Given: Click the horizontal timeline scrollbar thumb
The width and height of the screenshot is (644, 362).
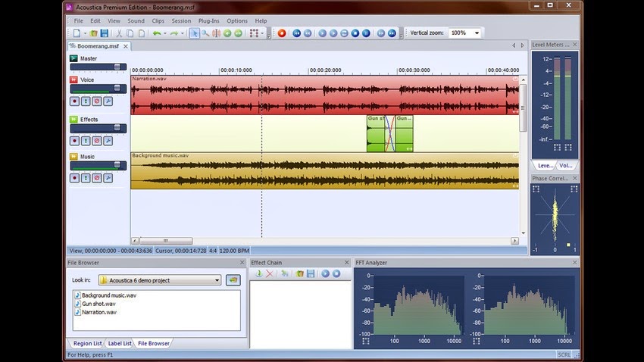Looking at the screenshot, I should [166, 241].
